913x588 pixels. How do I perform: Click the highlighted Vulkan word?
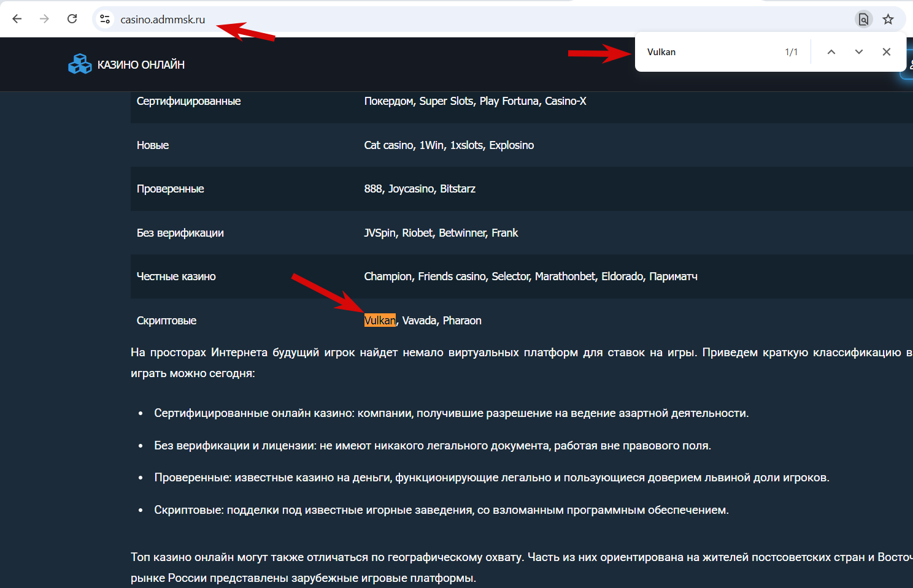[x=380, y=321]
